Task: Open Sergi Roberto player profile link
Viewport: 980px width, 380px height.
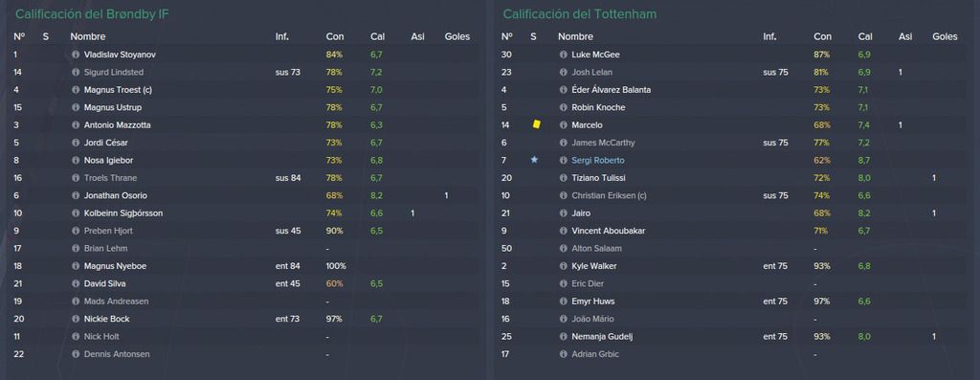Action: click(597, 161)
